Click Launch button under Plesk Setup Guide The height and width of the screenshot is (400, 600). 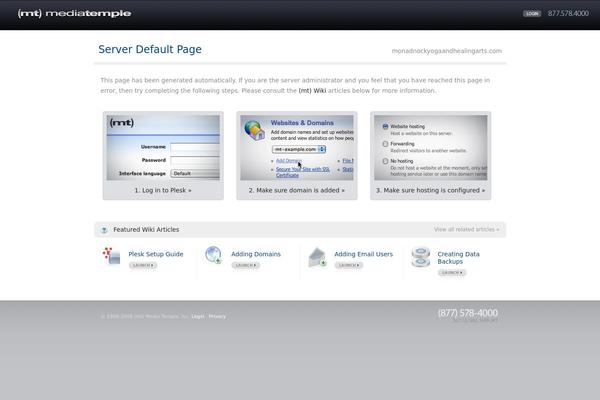click(143, 265)
